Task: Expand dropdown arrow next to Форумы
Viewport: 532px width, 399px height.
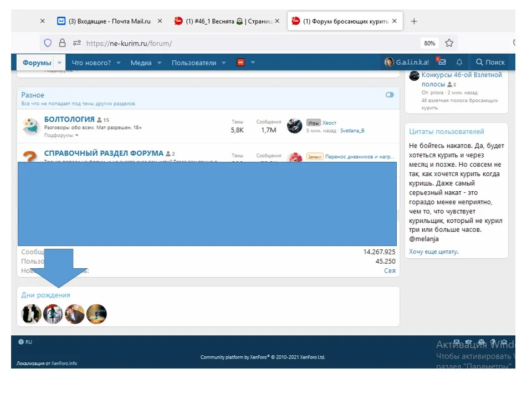Action: point(59,63)
